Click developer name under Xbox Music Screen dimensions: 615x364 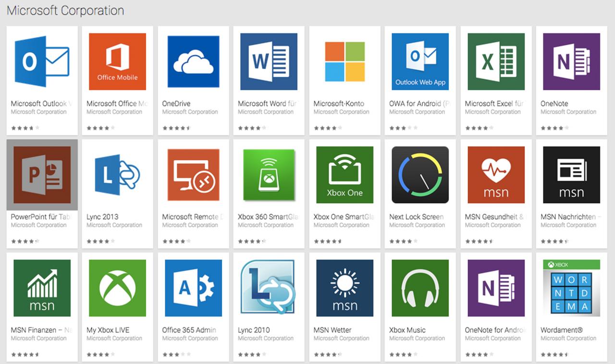pos(417,339)
